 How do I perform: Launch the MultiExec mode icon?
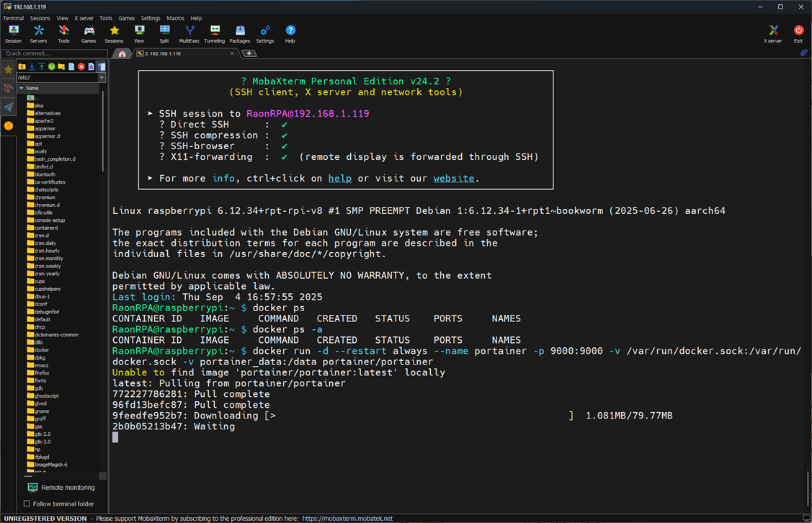189,34
